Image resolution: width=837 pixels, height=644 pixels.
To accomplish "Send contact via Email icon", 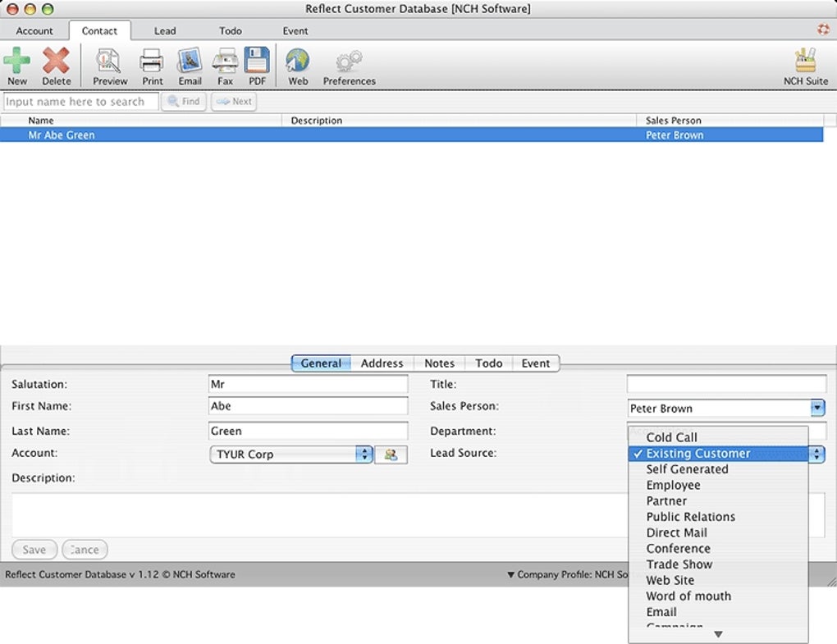I will pyautogui.click(x=190, y=66).
